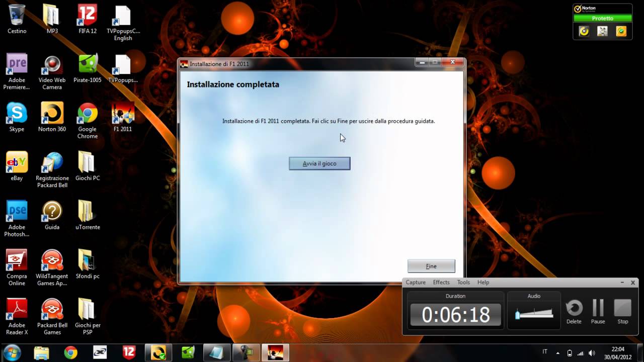Select the eBay desktop shortcut
Image resolution: width=644 pixels, height=362 pixels.
pos(17,166)
